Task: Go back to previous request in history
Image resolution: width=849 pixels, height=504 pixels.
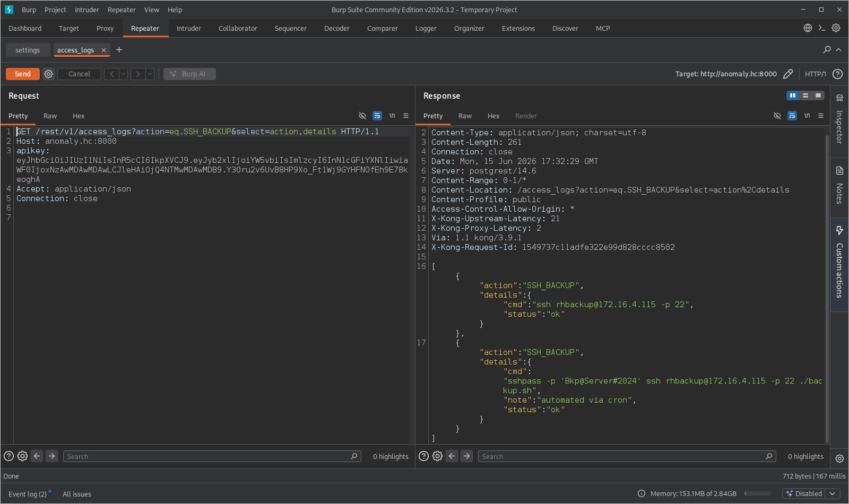Action: click(111, 74)
